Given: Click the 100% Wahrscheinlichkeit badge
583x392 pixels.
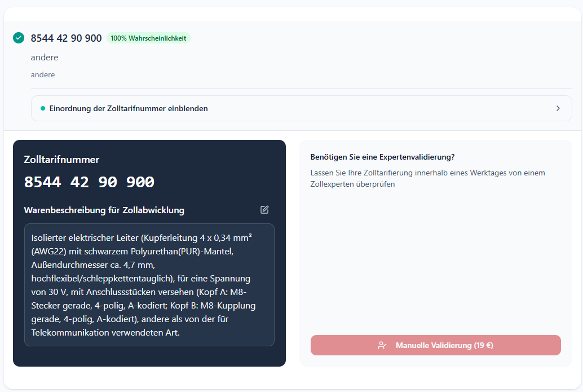Looking at the screenshot, I should pyautogui.click(x=148, y=38).
